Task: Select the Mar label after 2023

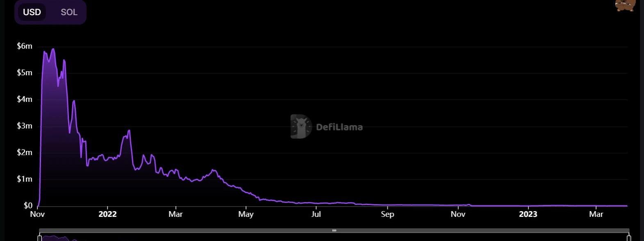Action: (x=596, y=214)
